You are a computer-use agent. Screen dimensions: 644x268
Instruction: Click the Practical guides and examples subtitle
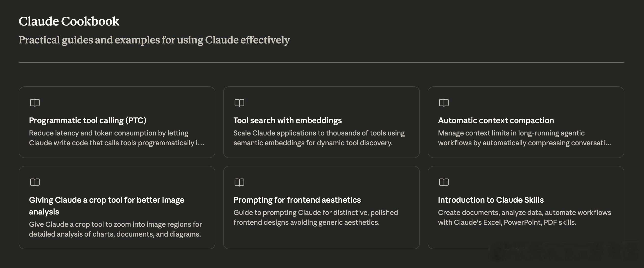point(154,40)
